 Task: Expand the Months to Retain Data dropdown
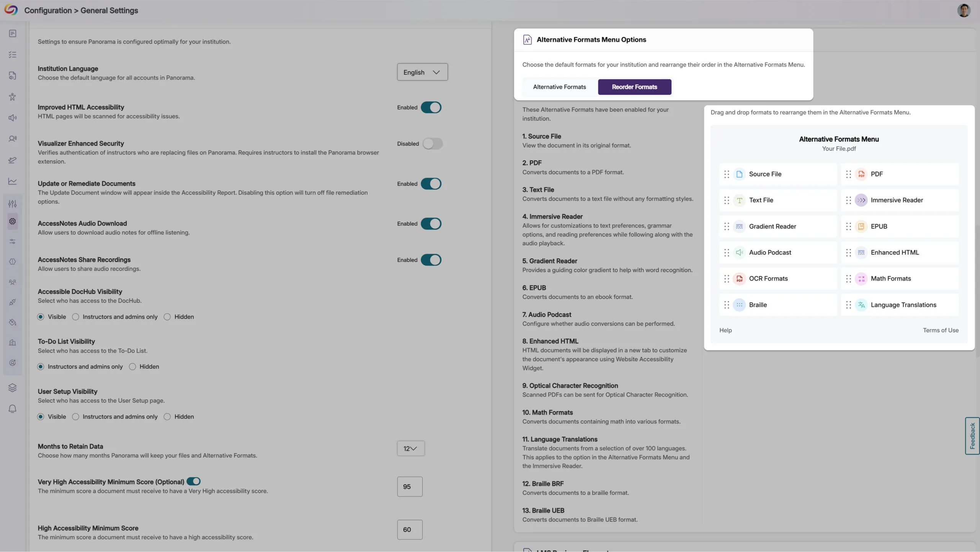tap(410, 448)
